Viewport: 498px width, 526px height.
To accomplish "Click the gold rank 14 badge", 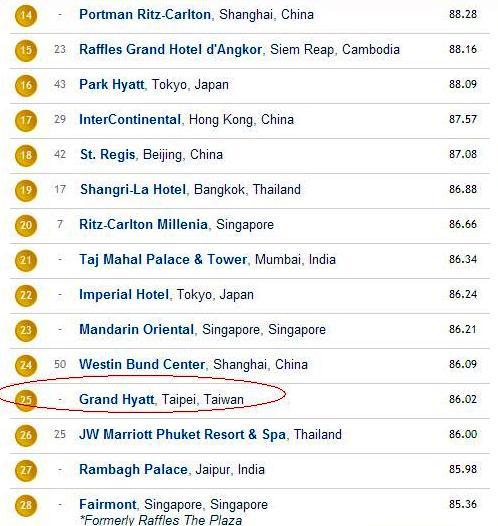I will (26, 15).
